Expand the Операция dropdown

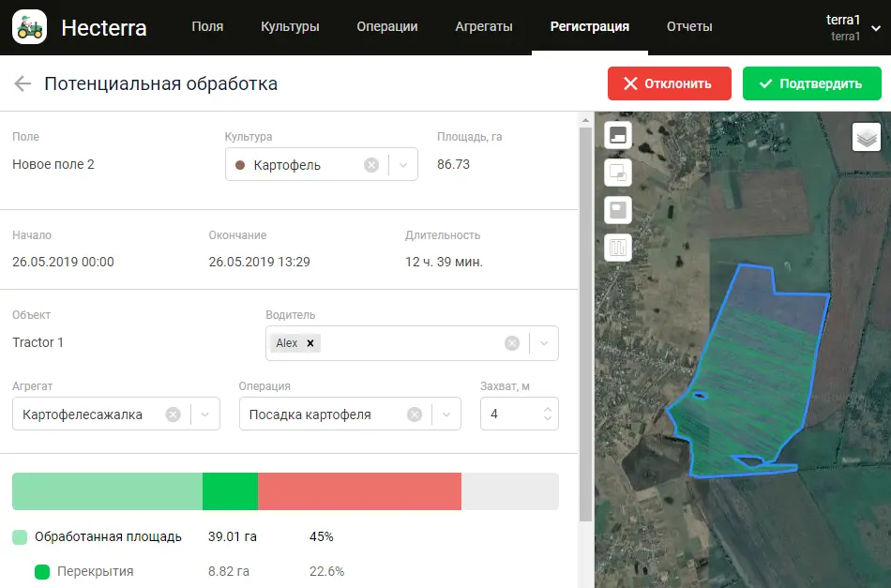(x=446, y=415)
